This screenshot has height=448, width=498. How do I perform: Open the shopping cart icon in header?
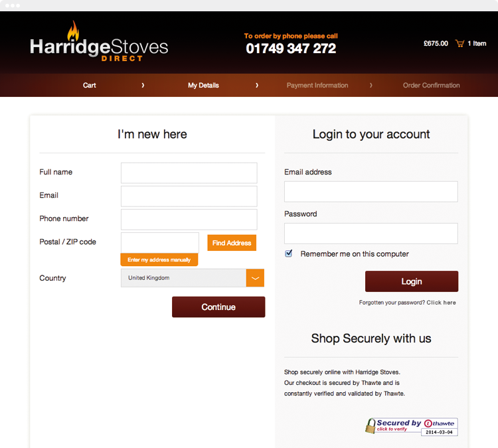click(x=459, y=44)
